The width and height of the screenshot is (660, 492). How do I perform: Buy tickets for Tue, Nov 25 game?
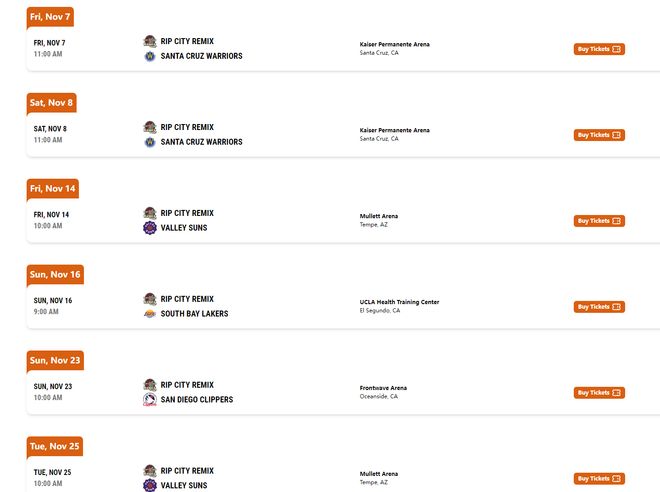click(x=599, y=479)
